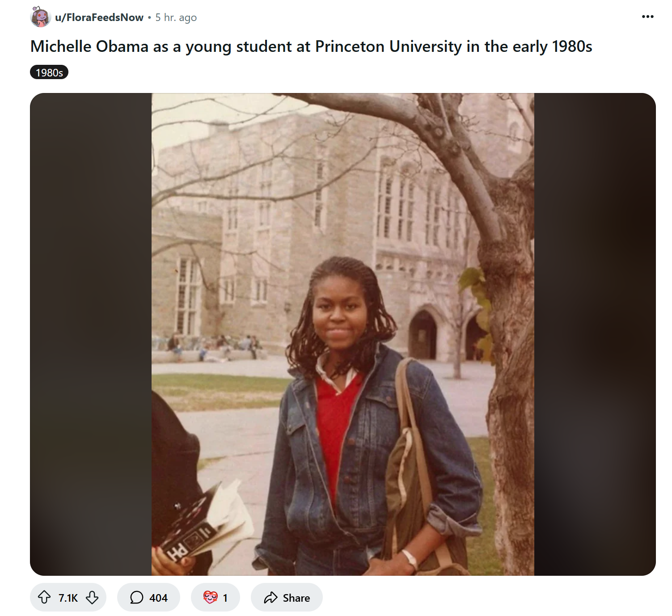Open the post title about Princeton University
The width and height of the screenshot is (672, 616).
click(x=311, y=46)
